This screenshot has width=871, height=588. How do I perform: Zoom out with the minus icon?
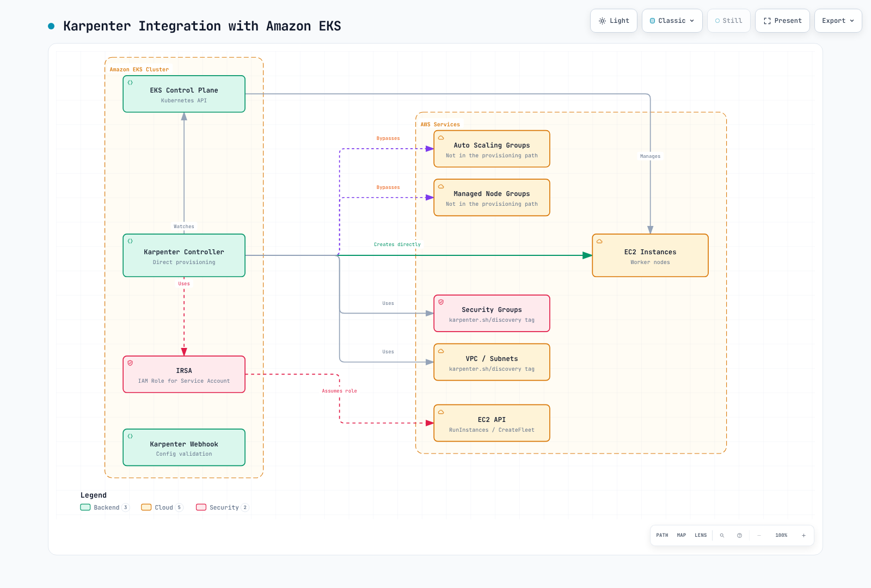pyautogui.click(x=759, y=535)
